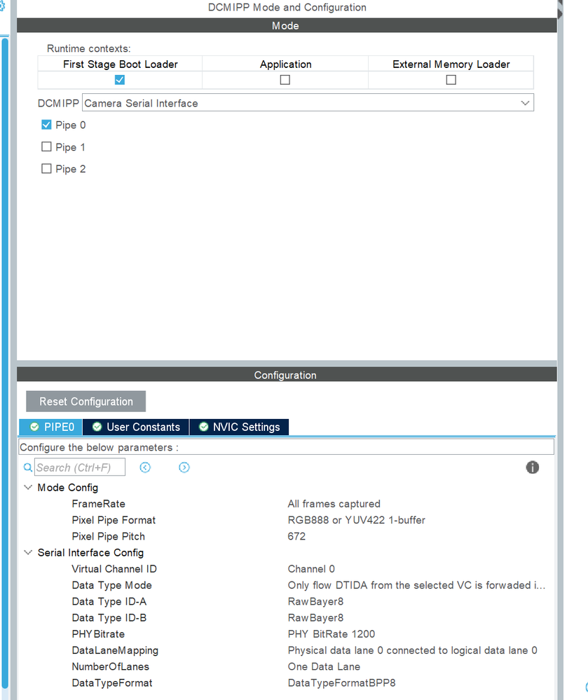The height and width of the screenshot is (700, 588).
Task: Select the Data Type ID-A parameter
Action: [x=109, y=601]
